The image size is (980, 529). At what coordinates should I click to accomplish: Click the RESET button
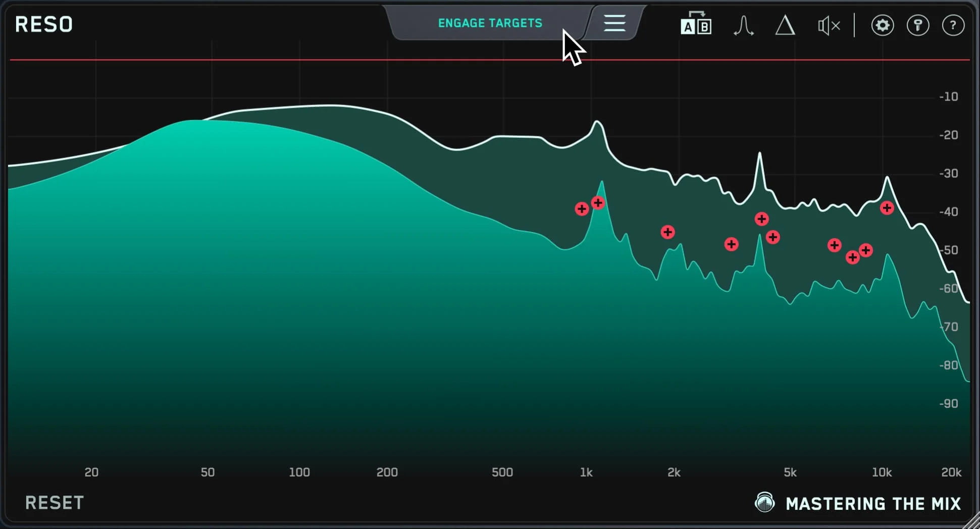pos(55,503)
